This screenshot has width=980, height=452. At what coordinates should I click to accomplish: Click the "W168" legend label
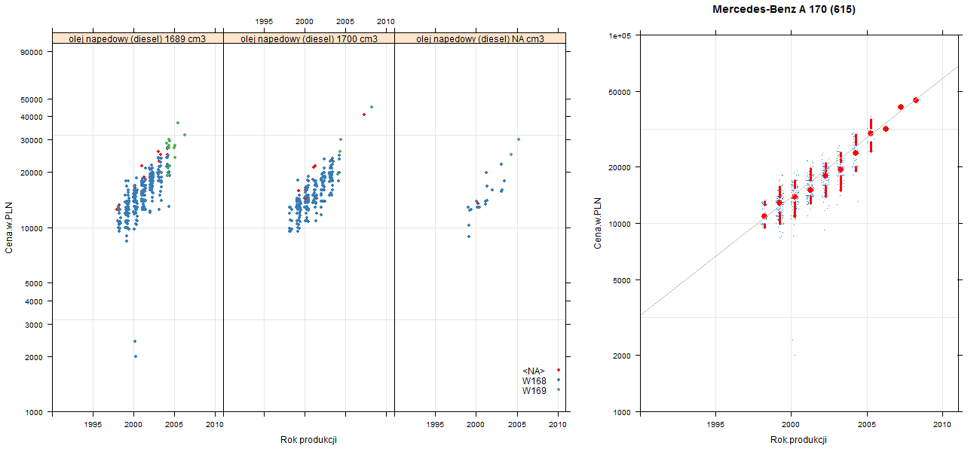(x=534, y=381)
